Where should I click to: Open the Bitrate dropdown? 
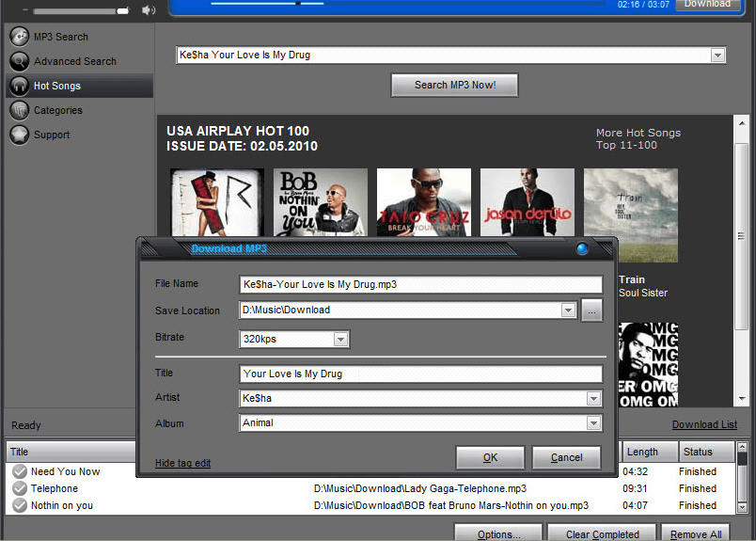(x=341, y=340)
